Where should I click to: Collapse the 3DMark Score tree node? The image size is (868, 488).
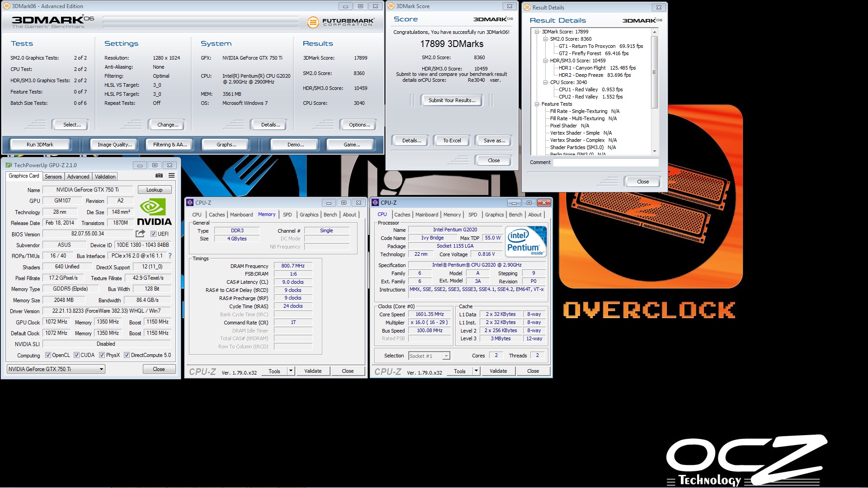click(x=537, y=32)
